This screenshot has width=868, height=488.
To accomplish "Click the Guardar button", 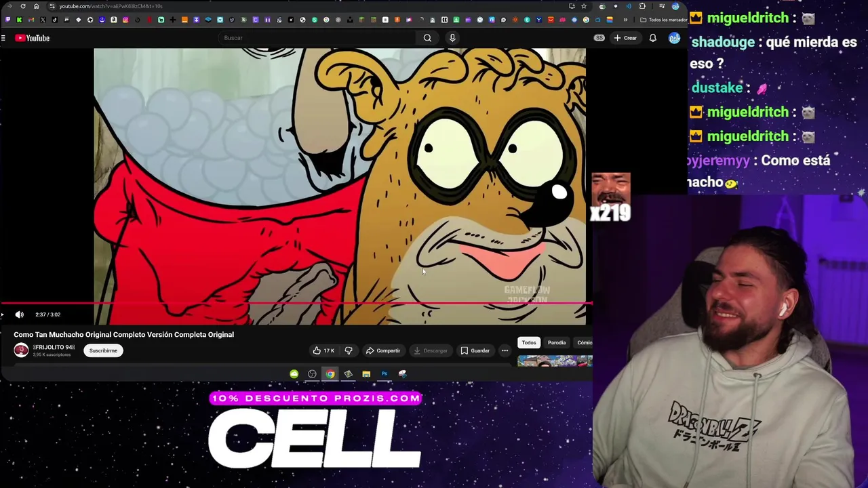I will [475, 350].
